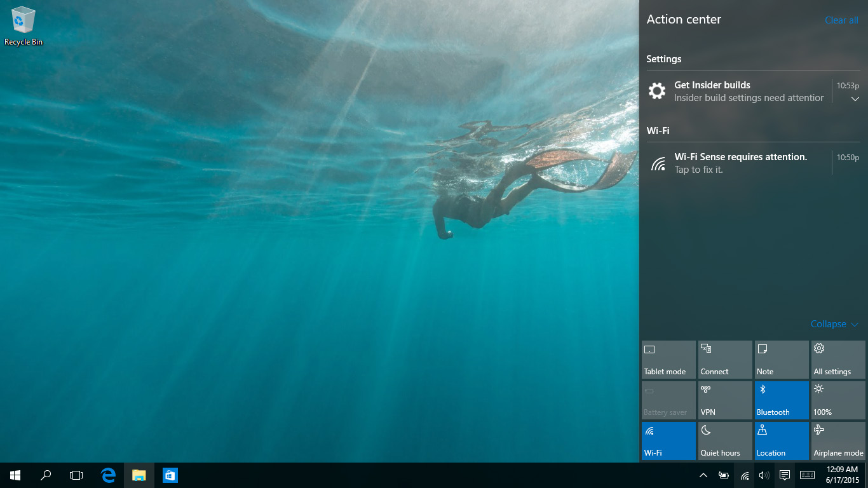This screenshot has height=488, width=868.
Task: Toggle Tablet mode quick action
Action: (668, 360)
